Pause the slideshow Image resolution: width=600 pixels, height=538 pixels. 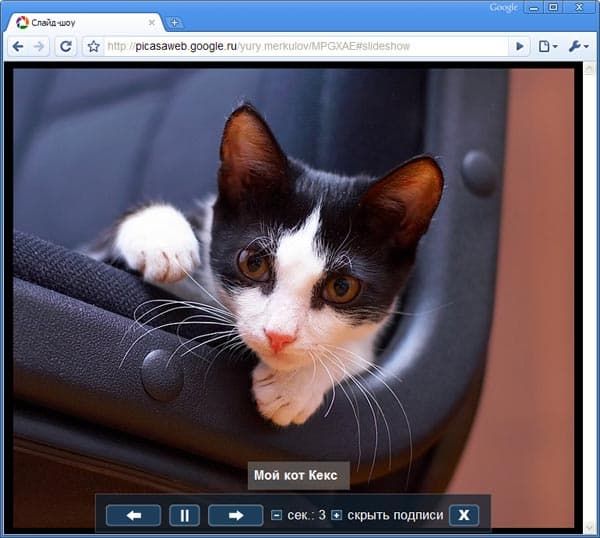click(x=184, y=515)
